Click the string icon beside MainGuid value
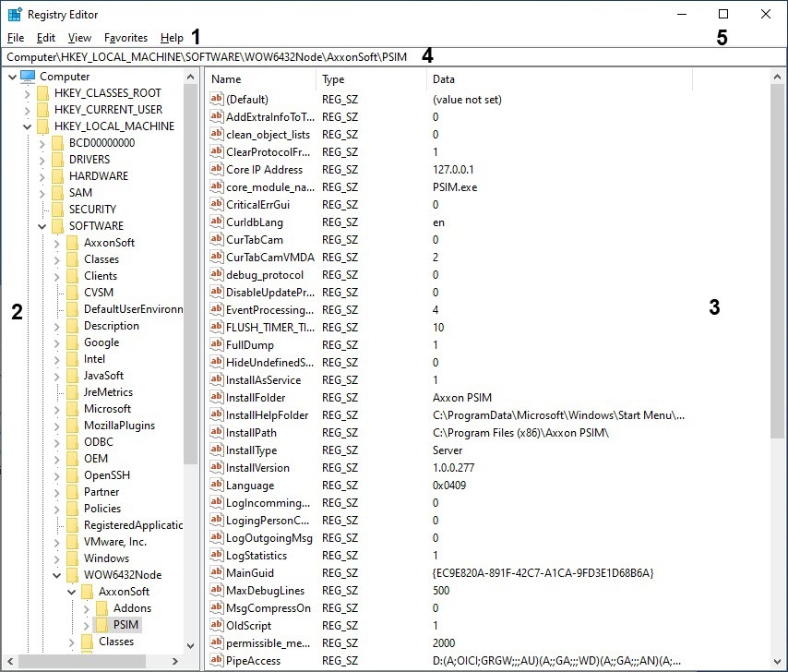Screen dimensions: 788x672 [217, 573]
